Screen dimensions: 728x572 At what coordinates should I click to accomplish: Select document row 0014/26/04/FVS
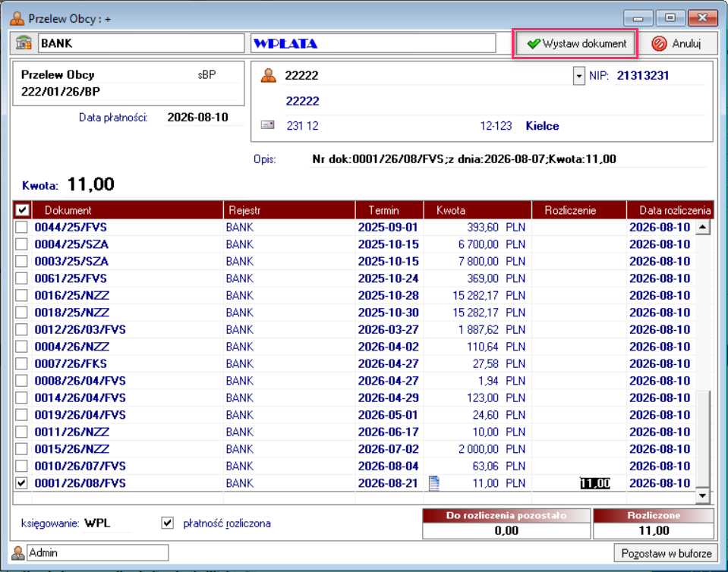pos(355,398)
